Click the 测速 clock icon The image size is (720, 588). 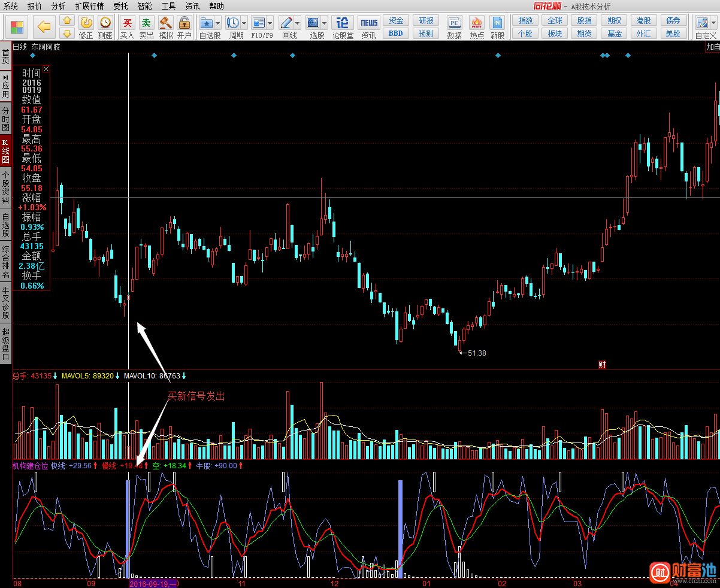[105, 23]
